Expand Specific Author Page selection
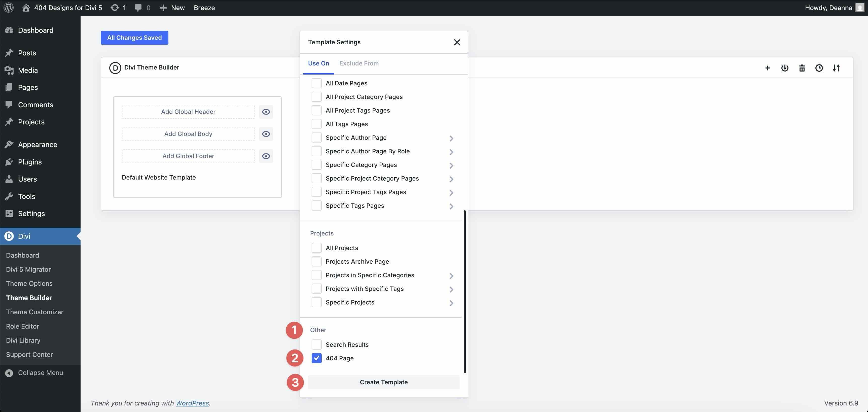This screenshot has height=412, width=868. 452,138
